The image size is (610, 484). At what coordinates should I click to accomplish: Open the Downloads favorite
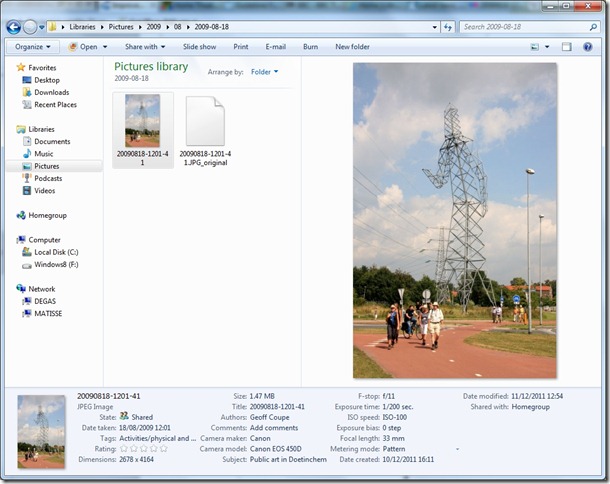pyautogui.click(x=52, y=92)
